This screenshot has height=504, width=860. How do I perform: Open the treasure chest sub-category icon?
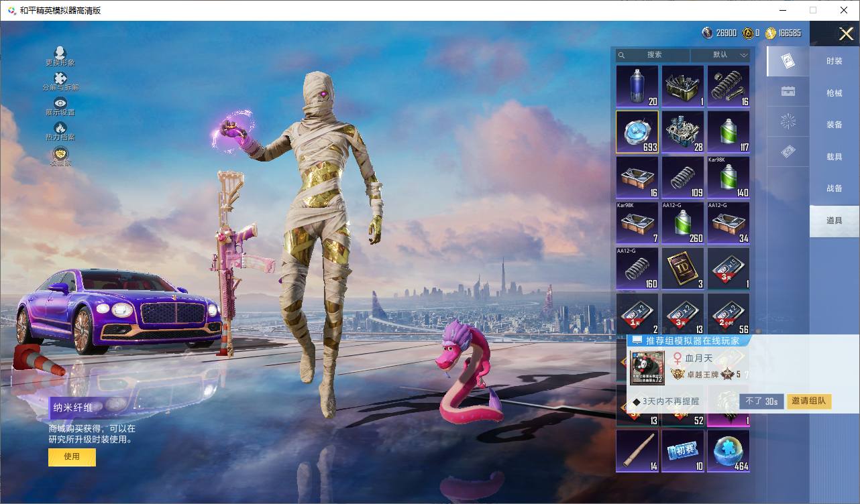[x=788, y=92]
